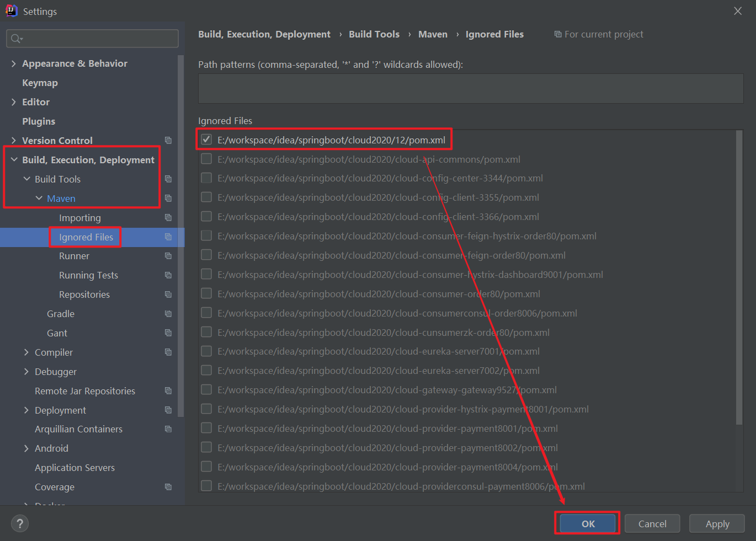Click the project-level icon beside Version Control

tap(168, 140)
